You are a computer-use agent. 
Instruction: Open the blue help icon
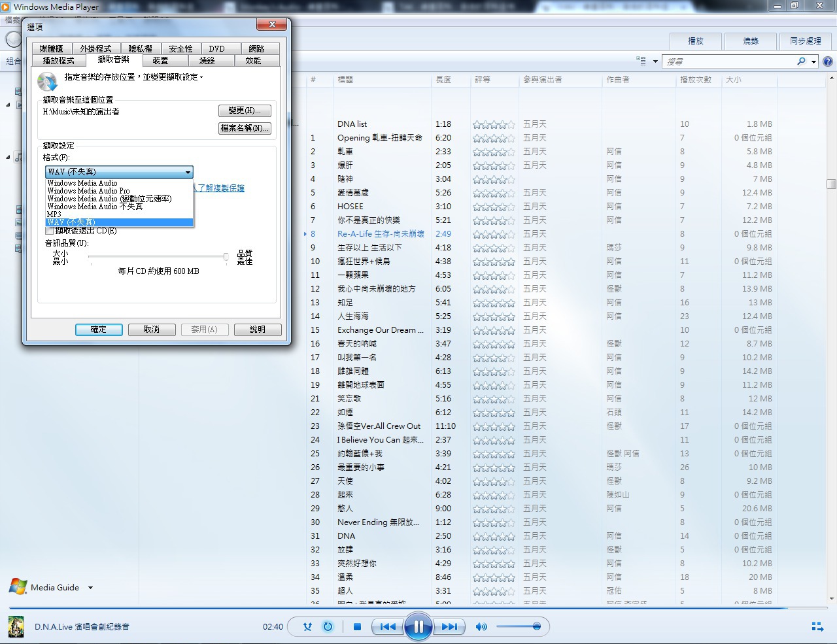coord(828,61)
